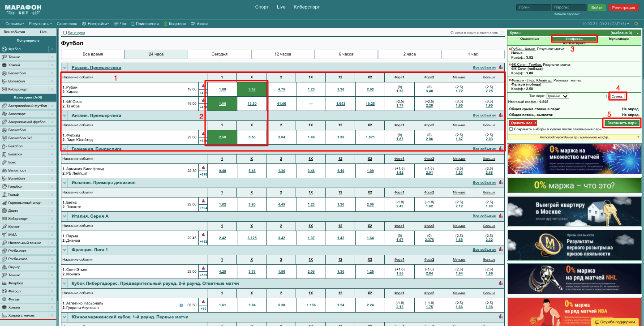Click the search magnifier icon in the header
The height and width of the screenshot is (326, 644).
635,24
